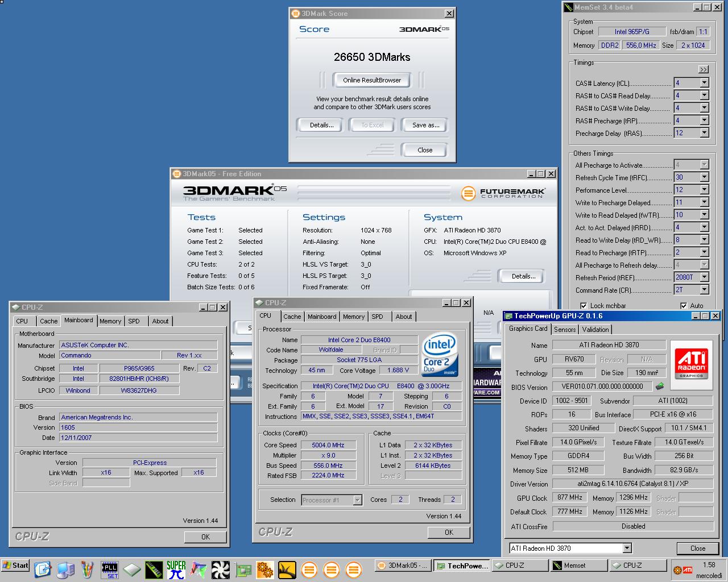Open the ATI Radeon HD 3870 dropdown in GPU-Z

[627, 548]
